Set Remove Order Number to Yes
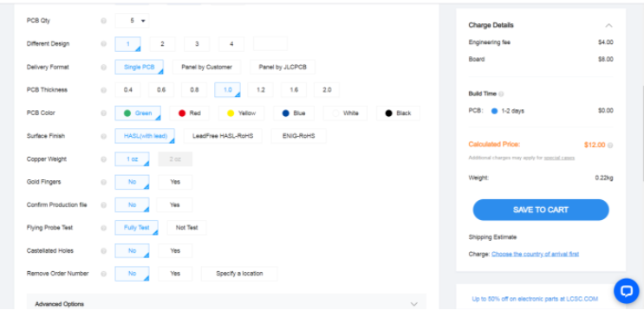 [x=175, y=274]
